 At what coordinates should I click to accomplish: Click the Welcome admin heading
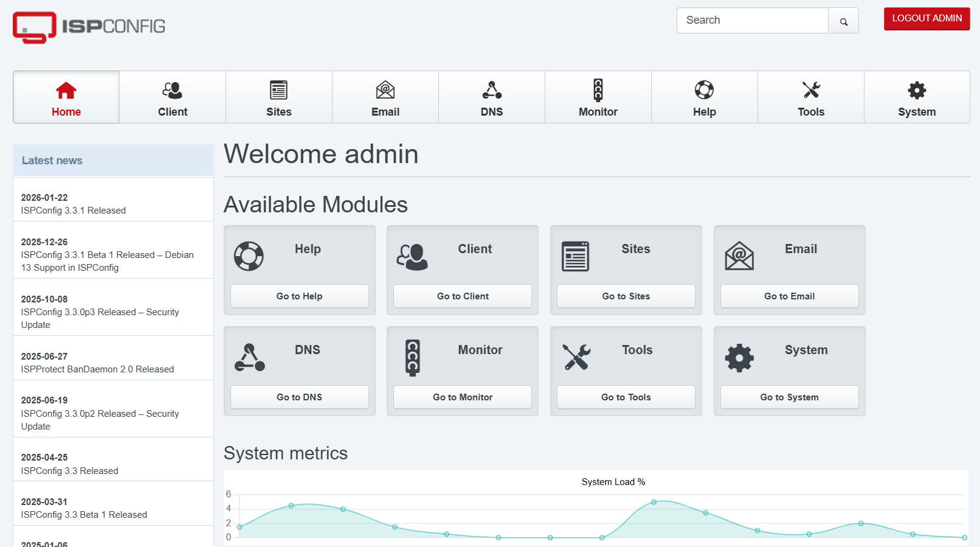[x=321, y=154]
